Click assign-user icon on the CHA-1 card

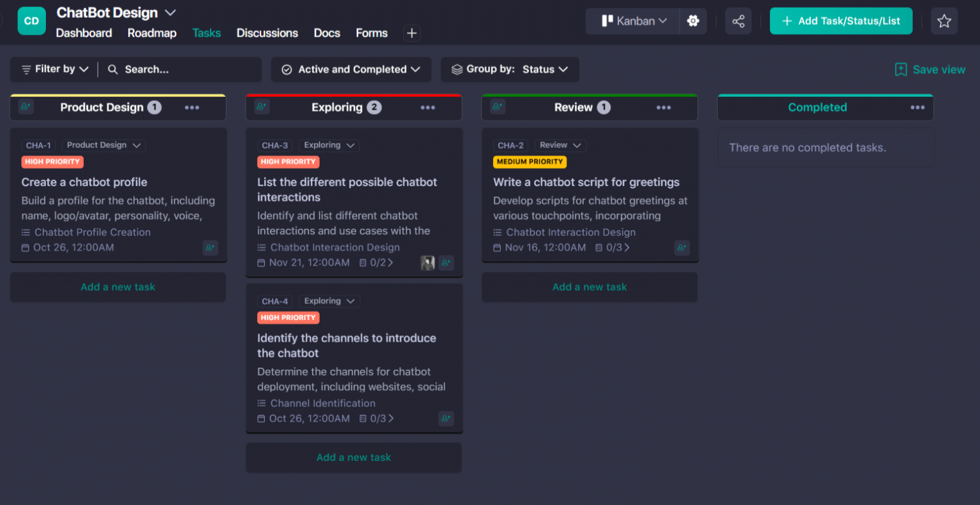210,247
